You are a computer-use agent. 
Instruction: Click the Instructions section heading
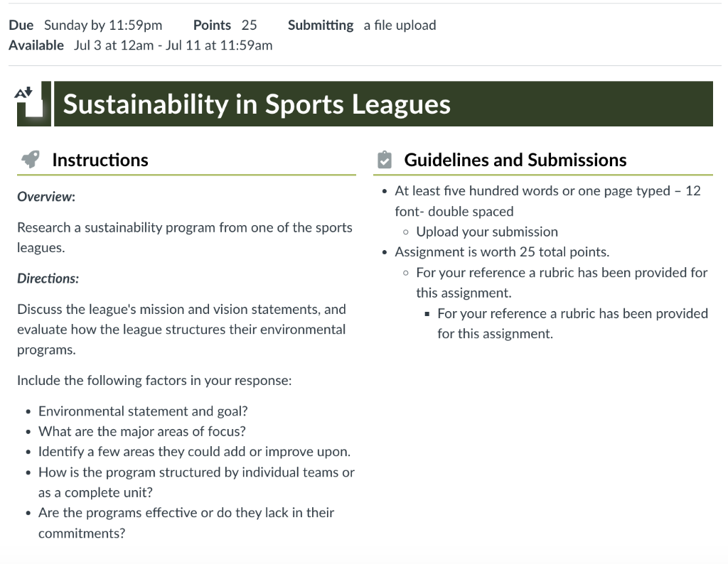pos(100,159)
